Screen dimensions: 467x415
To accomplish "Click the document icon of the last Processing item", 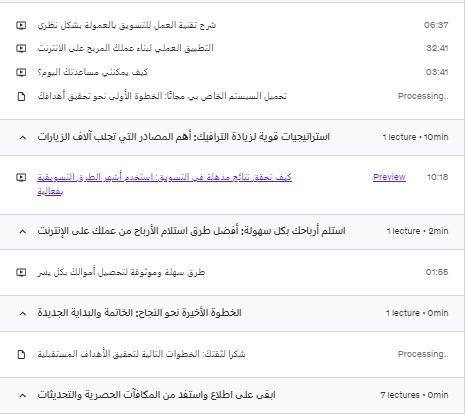I will click(x=21, y=354).
